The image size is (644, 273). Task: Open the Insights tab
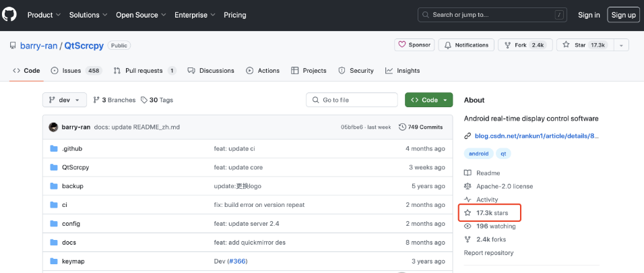(403, 71)
